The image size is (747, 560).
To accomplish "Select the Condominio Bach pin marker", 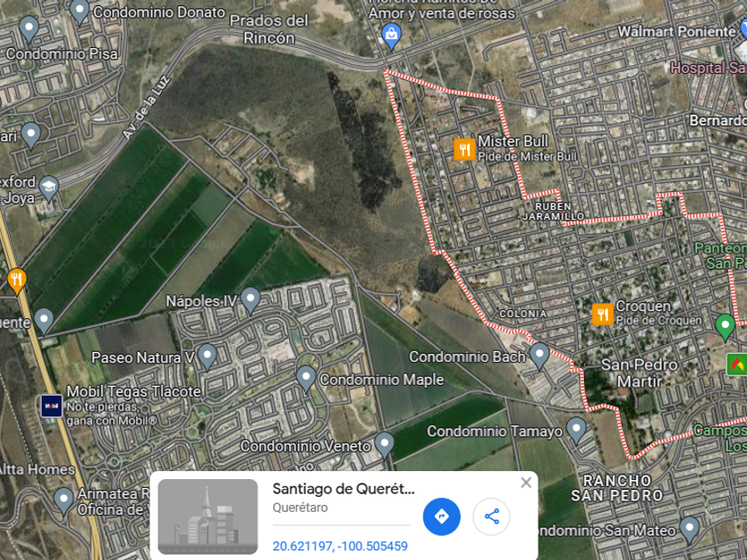I will 539,356.
